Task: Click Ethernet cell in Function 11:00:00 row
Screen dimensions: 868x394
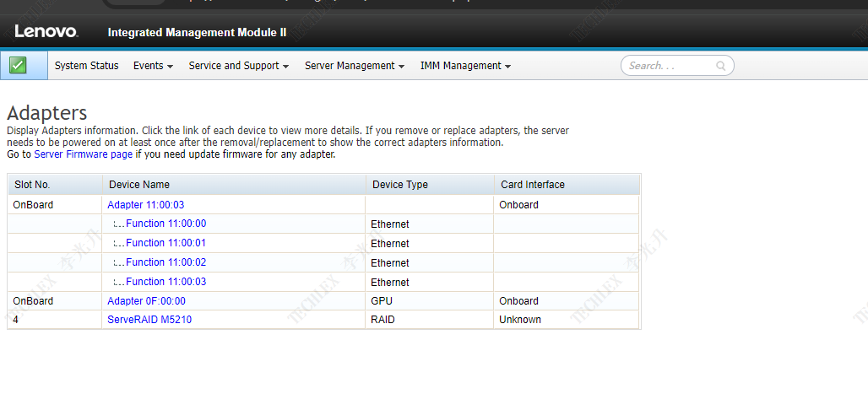Action: [x=430, y=224]
